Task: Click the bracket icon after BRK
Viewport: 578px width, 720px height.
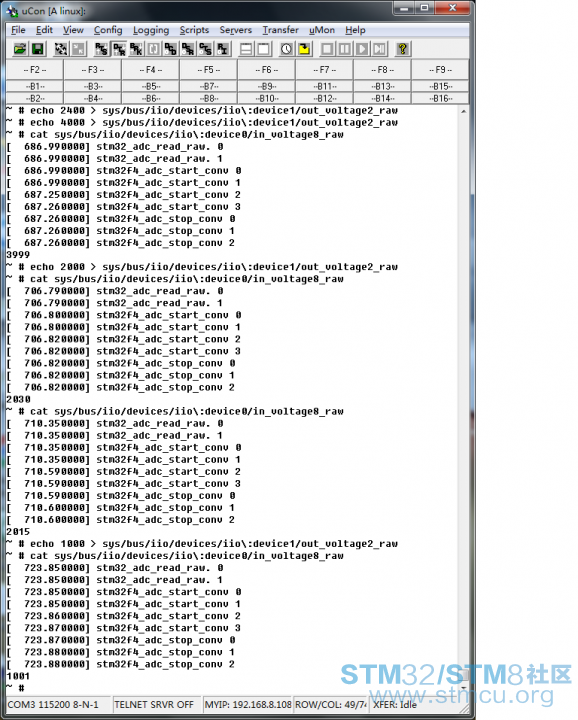Action: tap(154, 49)
